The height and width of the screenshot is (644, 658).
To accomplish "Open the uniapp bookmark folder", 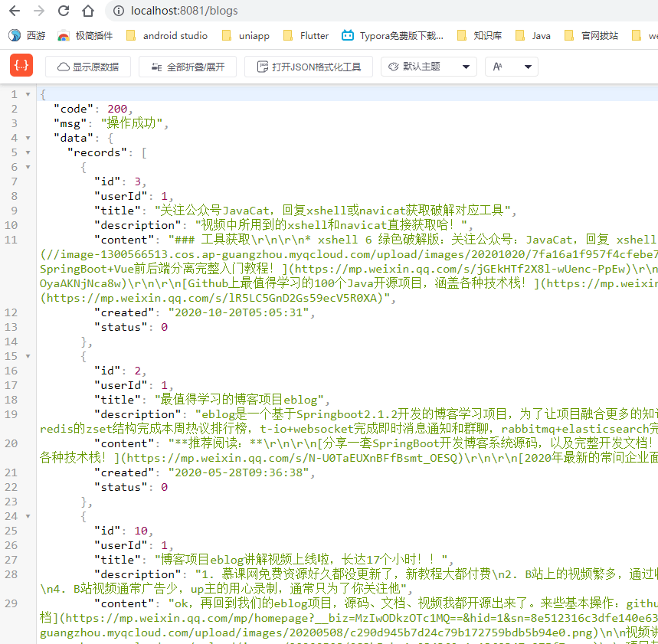I will (245, 36).
